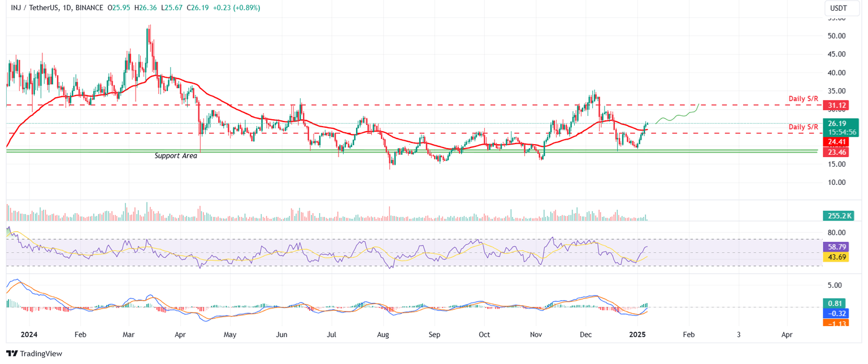
Task: Open the 1D timeframe selector
Action: 67,8
